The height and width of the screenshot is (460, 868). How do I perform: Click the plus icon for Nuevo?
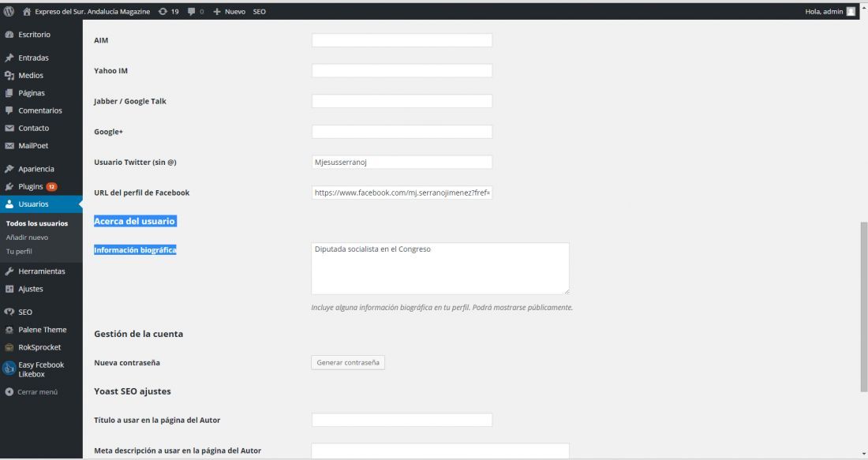point(217,11)
